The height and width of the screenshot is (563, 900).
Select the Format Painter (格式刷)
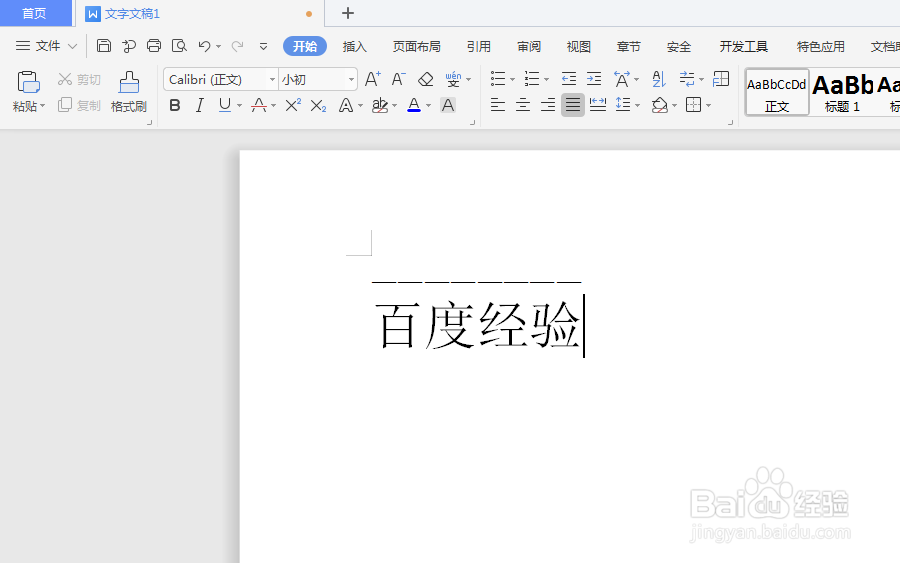(x=129, y=92)
